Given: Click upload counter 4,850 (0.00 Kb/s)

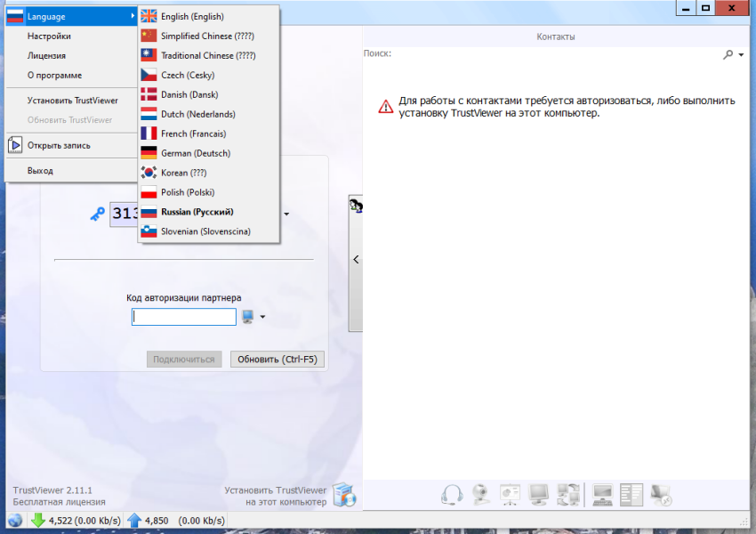Looking at the screenshot, I should pyautogui.click(x=185, y=521).
